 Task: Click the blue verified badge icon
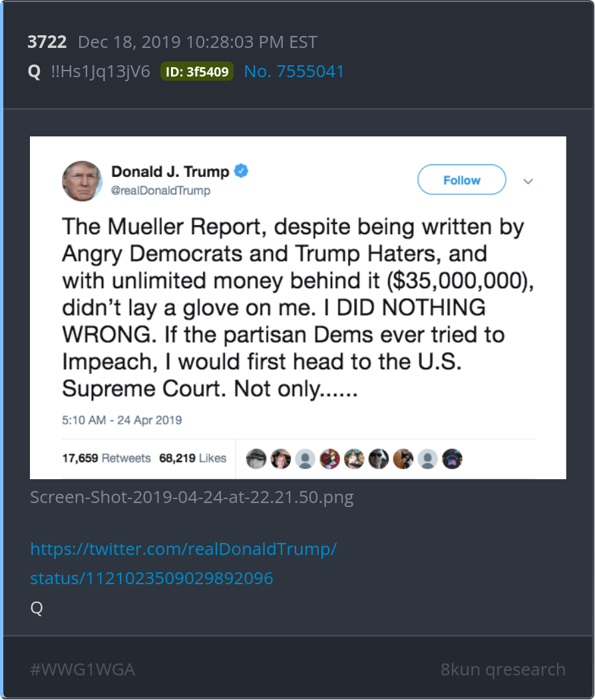pyautogui.click(x=241, y=171)
